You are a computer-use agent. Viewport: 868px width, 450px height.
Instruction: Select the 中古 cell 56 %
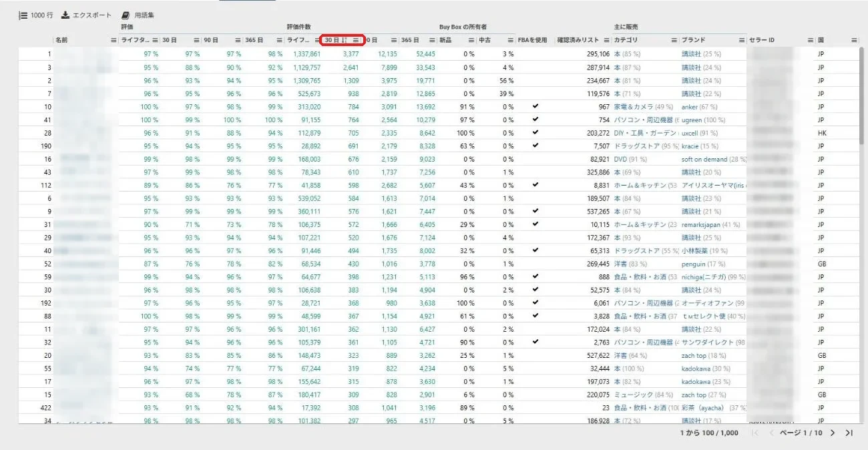(507, 81)
